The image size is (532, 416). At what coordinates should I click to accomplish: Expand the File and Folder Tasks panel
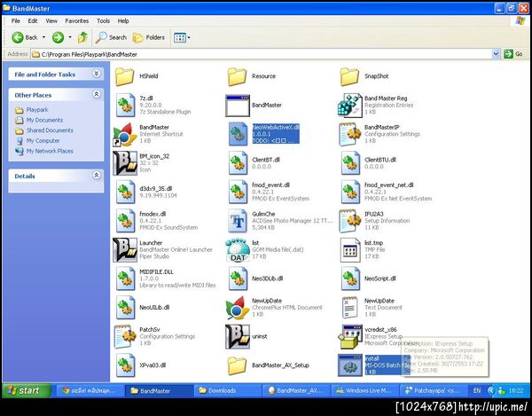point(97,74)
